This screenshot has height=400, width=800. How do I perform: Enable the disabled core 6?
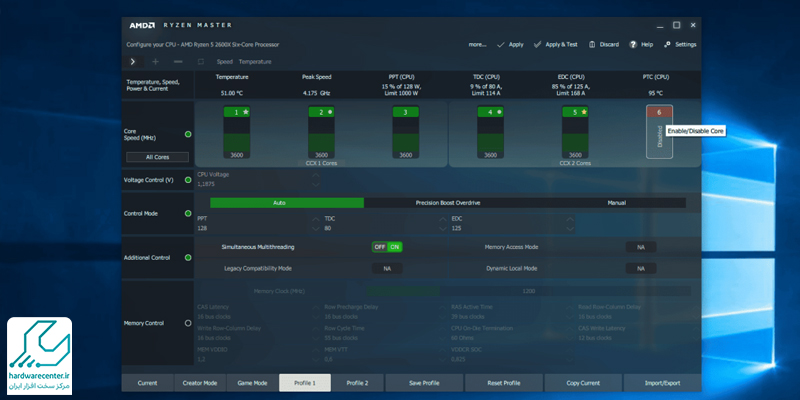tap(659, 132)
